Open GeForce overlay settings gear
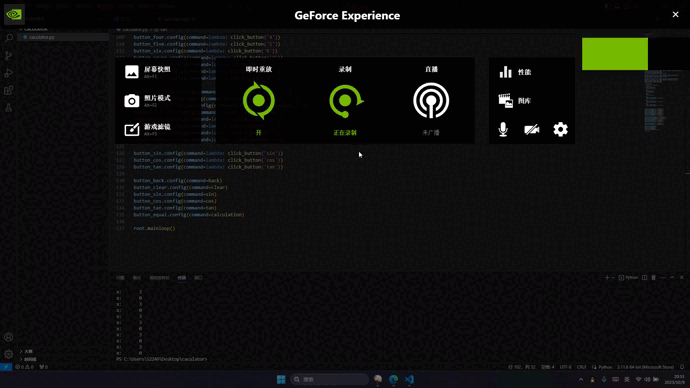The width and height of the screenshot is (690, 388). click(x=560, y=129)
